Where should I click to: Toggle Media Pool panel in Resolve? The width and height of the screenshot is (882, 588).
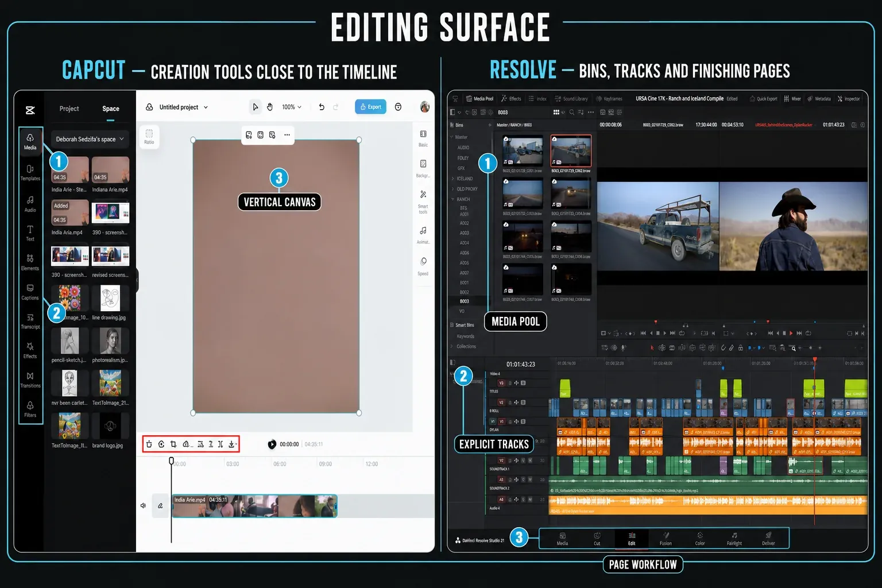(x=479, y=99)
